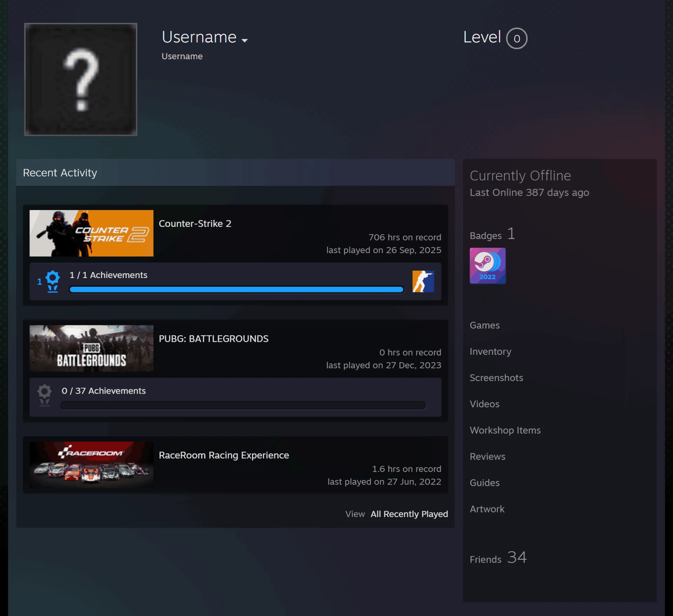This screenshot has width=673, height=616.
Task: Open the Videos link
Action: pyautogui.click(x=484, y=404)
